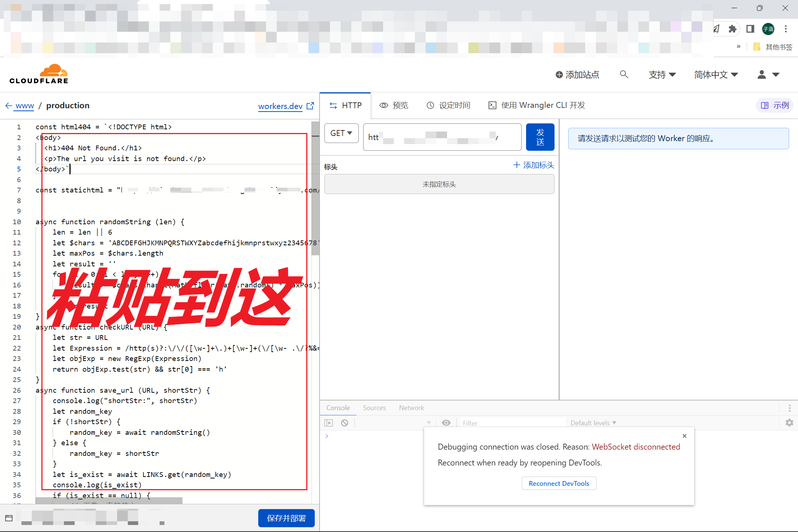This screenshot has width=798, height=532.
Task: Open the 使用 Wrangler CLI 开发 tab
Action: point(537,106)
